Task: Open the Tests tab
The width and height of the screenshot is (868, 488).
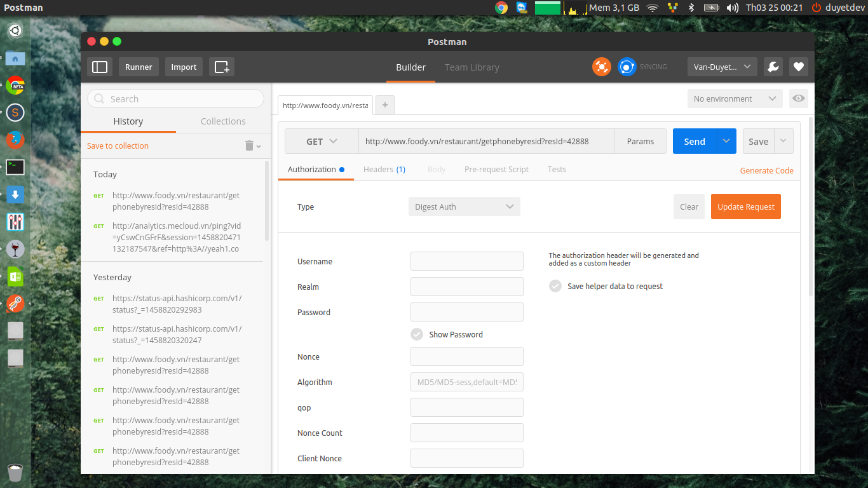Action: coord(557,170)
